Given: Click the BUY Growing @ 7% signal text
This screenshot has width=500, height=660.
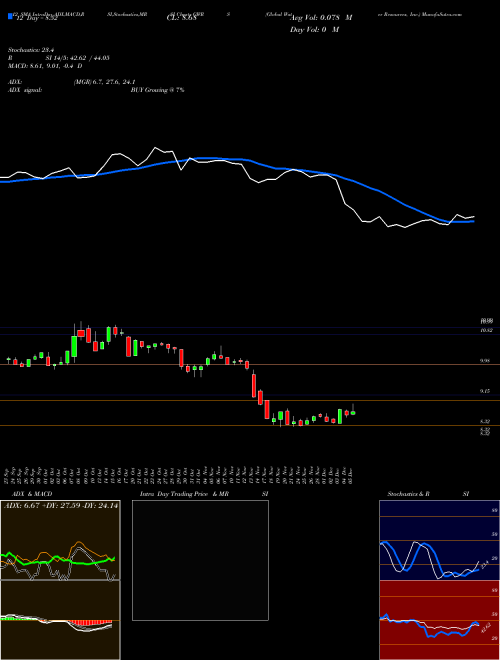Looking at the screenshot, I should 157,90.
